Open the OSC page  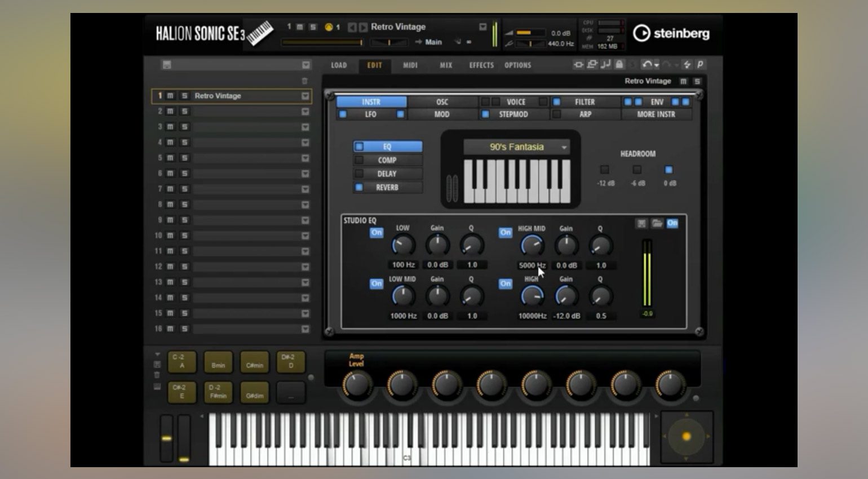[442, 102]
